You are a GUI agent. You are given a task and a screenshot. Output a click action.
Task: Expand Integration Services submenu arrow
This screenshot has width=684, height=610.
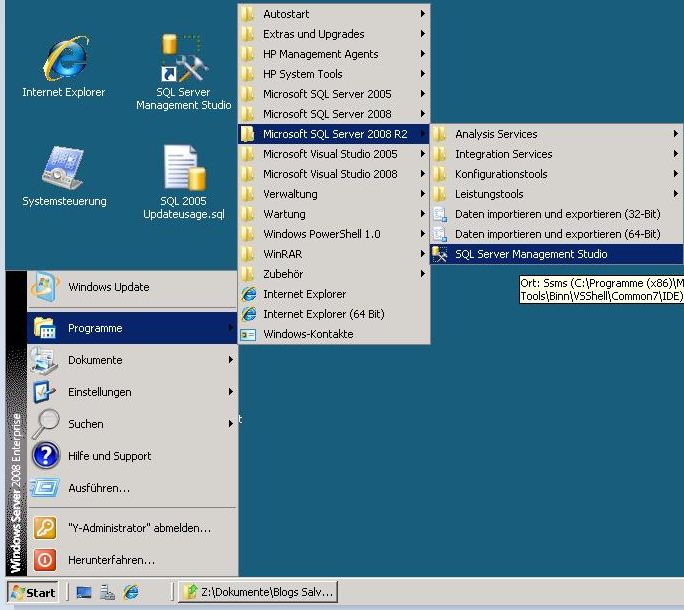tap(675, 154)
